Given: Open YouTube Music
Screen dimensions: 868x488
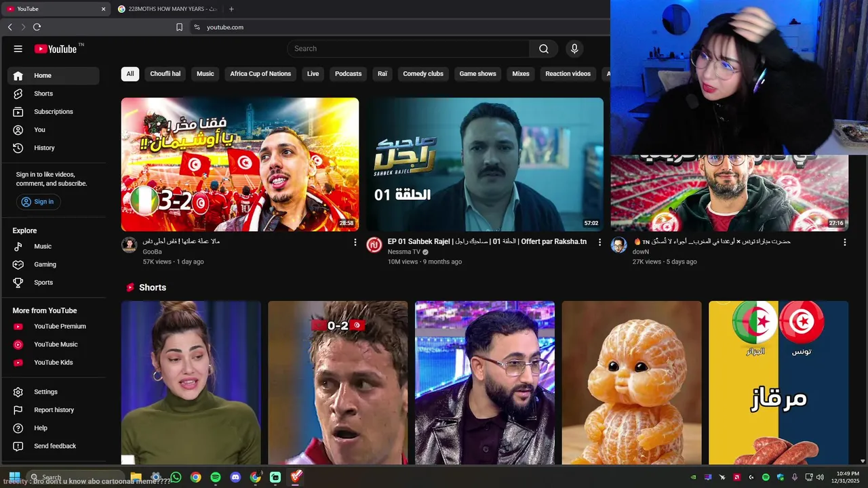Looking at the screenshot, I should coord(53,344).
